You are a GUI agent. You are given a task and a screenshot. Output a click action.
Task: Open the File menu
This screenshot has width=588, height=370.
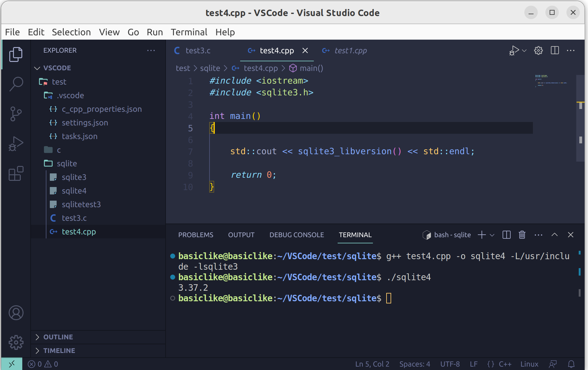click(12, 32)
